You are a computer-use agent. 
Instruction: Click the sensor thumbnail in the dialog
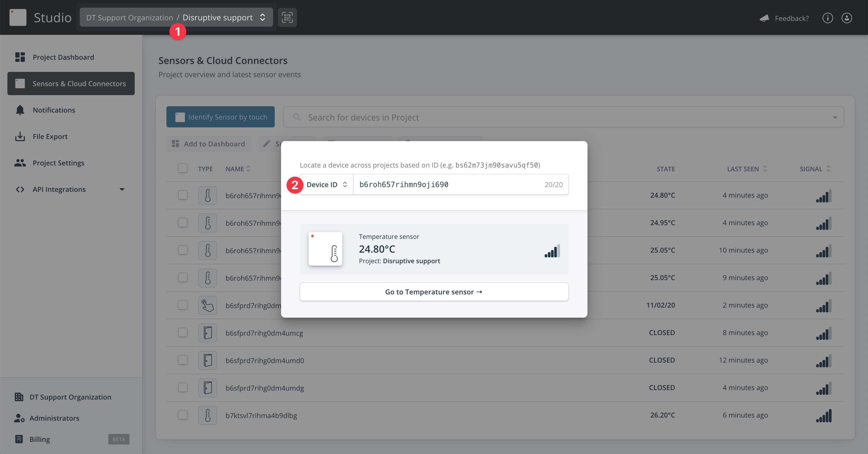(325, 249)
